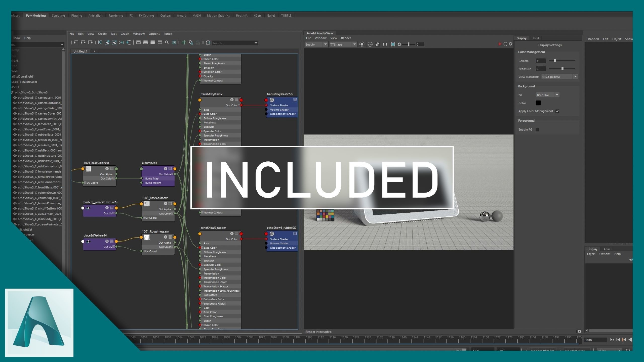
Task: Click the 1:1 real size button
Action: (385, 44)
